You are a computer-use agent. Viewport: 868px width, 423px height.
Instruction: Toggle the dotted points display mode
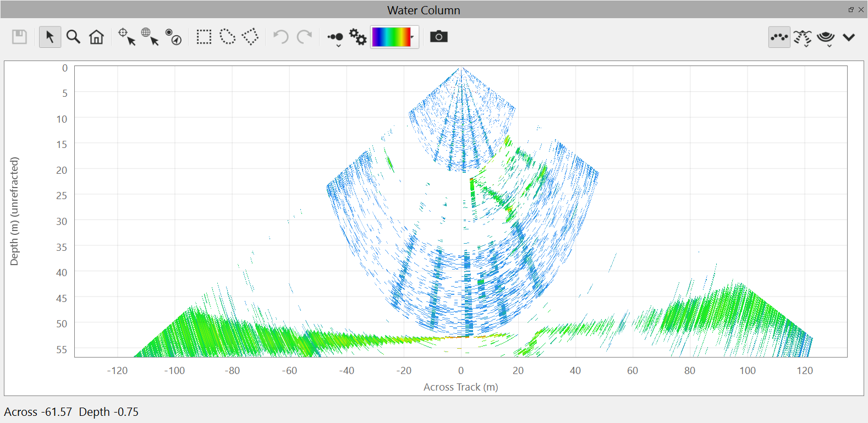point(779,37)
